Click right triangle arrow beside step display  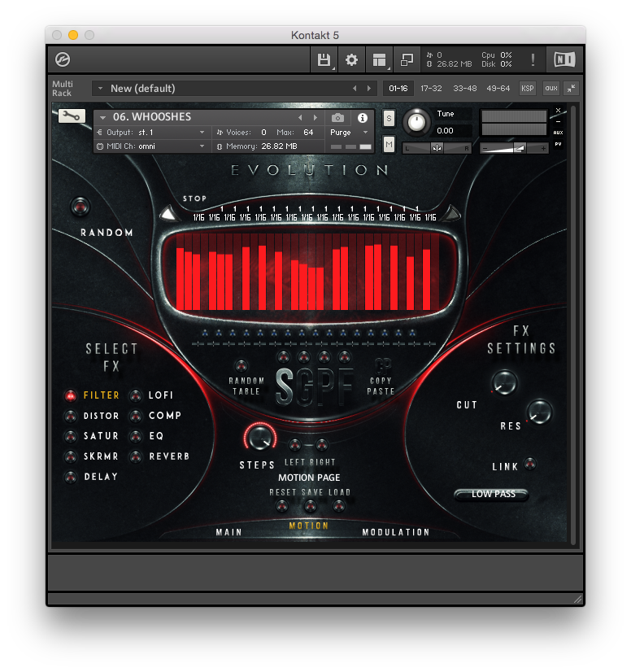tap(451, 213)
